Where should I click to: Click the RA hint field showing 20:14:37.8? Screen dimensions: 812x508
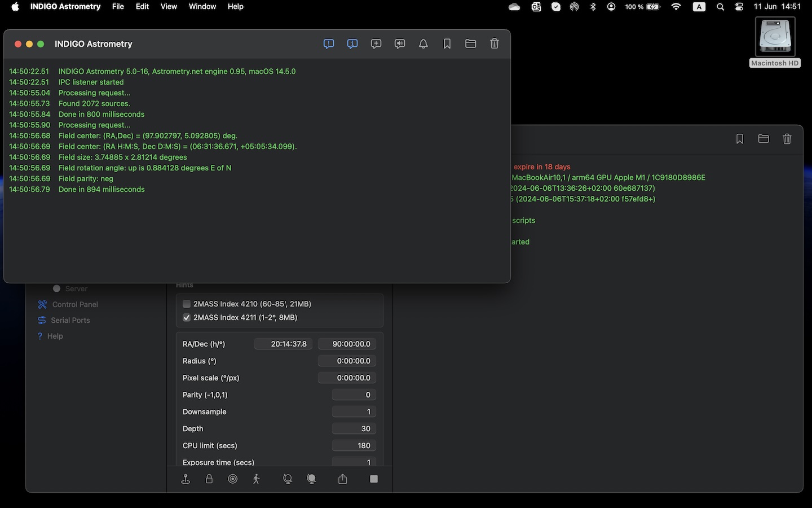click(x=283, y=344)
